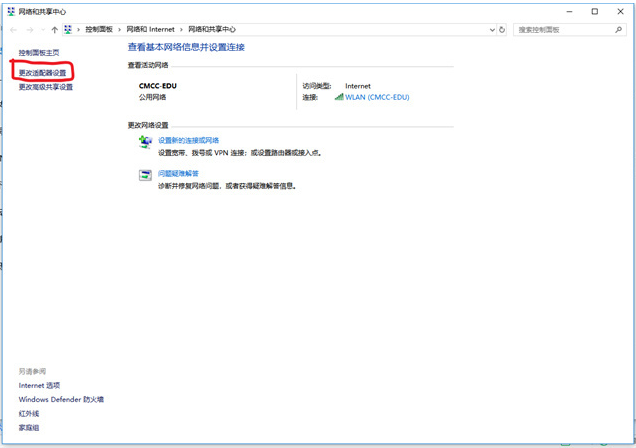Click the 搜索控制面板 search field
Image resolution: width=636 pixels, height=448 pixels.
tap(564, 30)
